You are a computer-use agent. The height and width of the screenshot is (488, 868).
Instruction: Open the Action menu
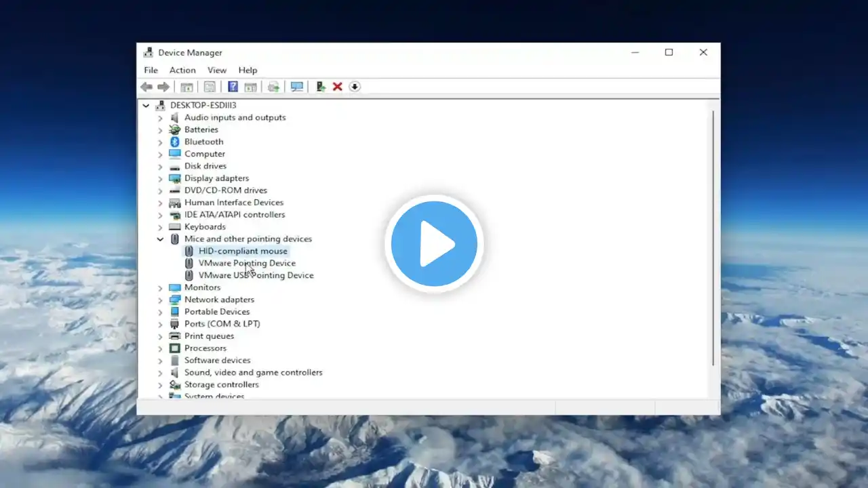click(x=182, y=70)
